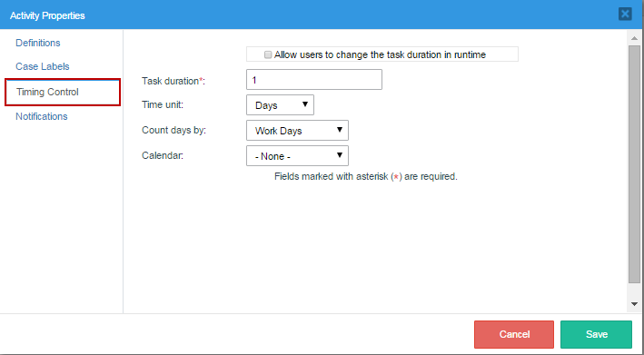Screen dimensions: 644x355
Task: Close the Activity Properties dialog with X
Action: 625,14
